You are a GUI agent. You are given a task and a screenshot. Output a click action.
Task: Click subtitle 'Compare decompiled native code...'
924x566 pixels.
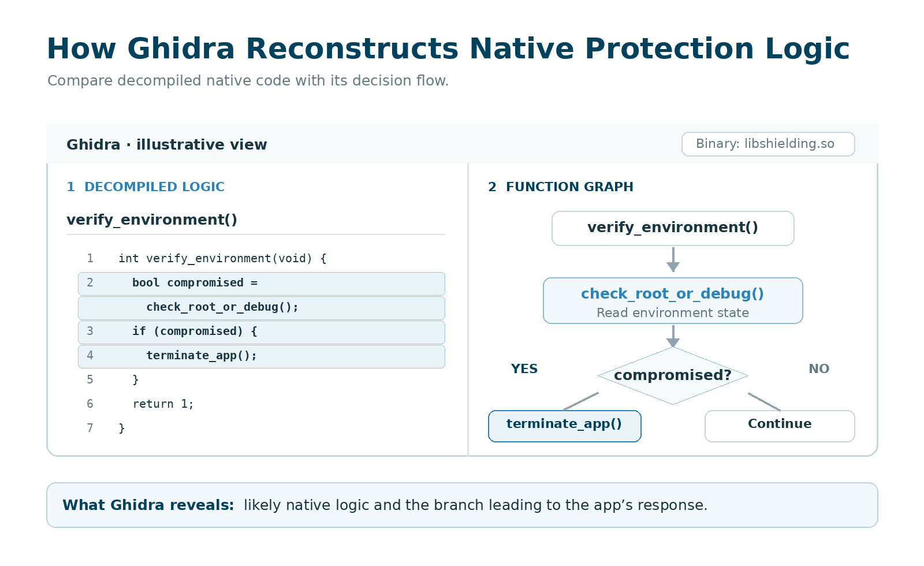tap(248, 80)
